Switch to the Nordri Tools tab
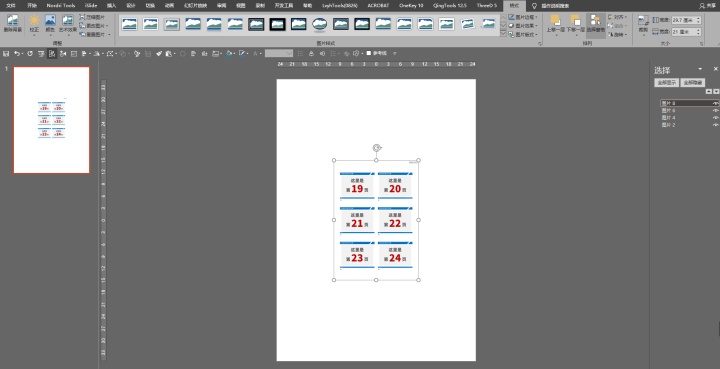Screen dimensions: 720x369 tap(61, 6)
